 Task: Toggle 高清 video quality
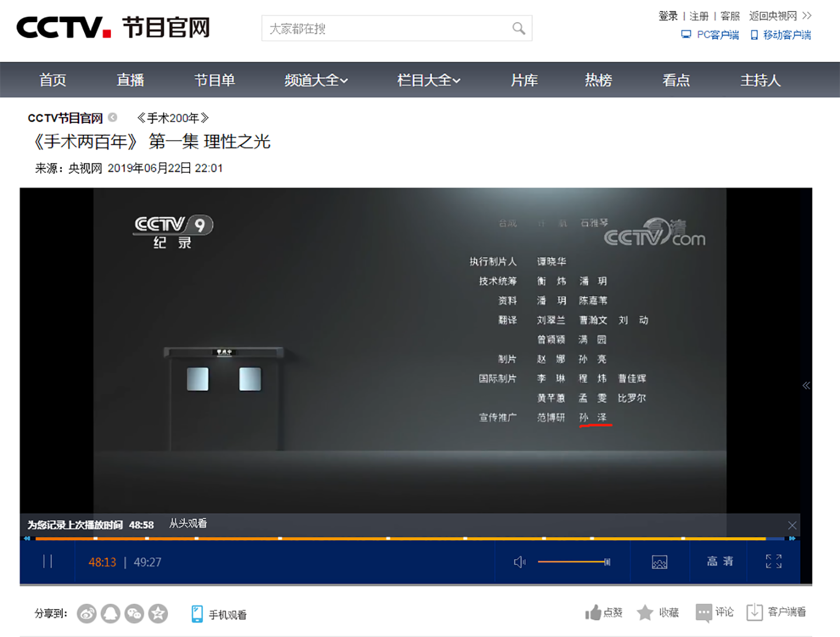coord(719,561)
